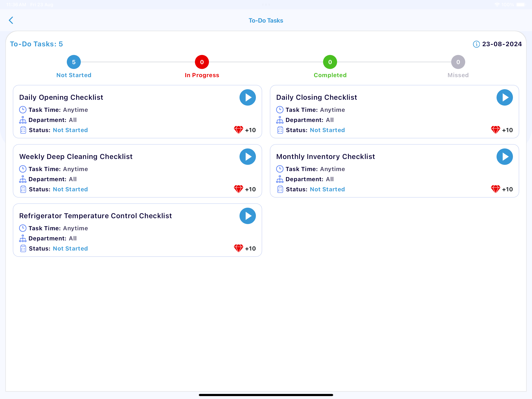Click status clipboard icon on Daily Opening
This screenshot has width=532, height=399.
pos(23,130)
